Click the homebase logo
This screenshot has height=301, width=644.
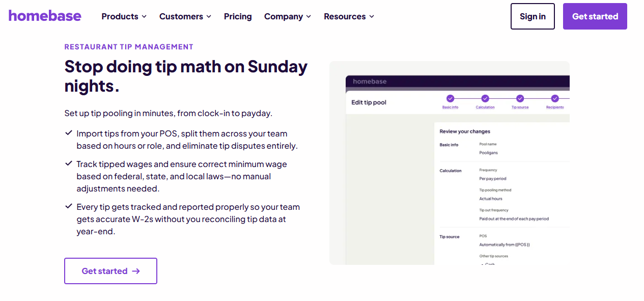click(45, 16)
